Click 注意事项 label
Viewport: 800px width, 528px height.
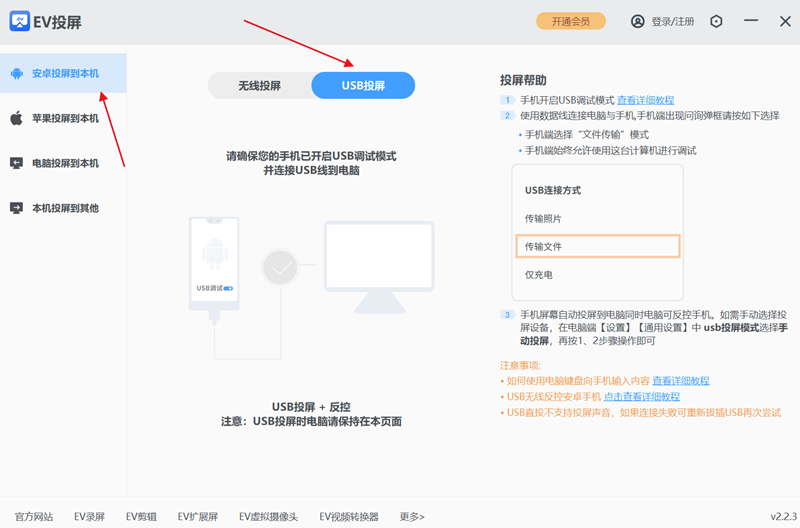520,365
